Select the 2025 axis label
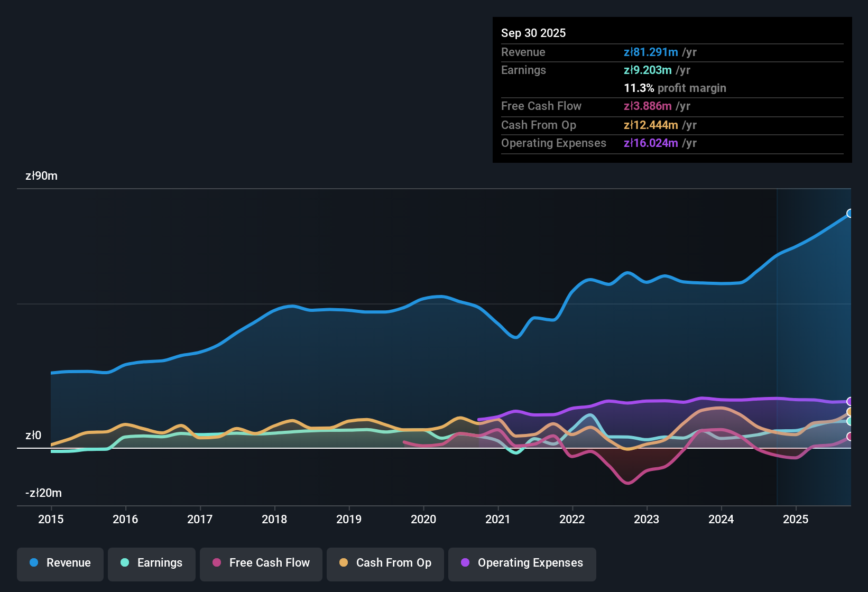The width and height of the screenshot is (868, 592). click(x=797, y=520)
